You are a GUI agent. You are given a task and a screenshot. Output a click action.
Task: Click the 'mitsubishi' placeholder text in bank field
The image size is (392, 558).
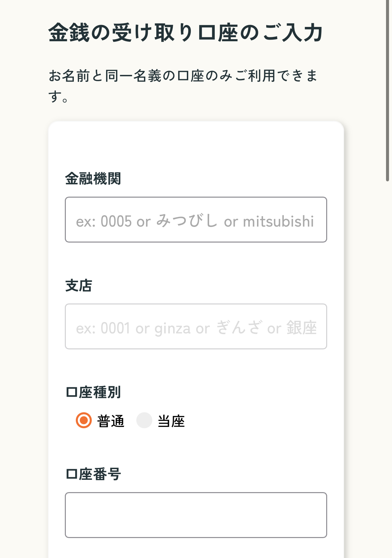click(278, 222)
